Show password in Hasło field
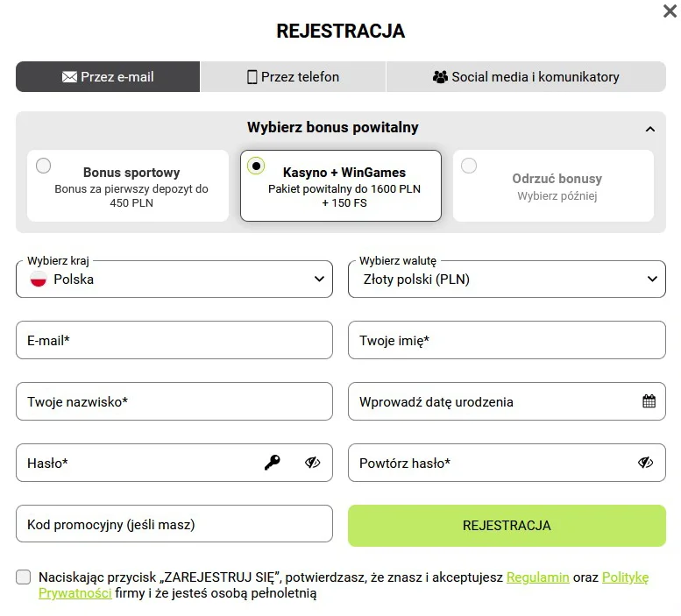This screenshot has width=681, height=616. (313, 463)
